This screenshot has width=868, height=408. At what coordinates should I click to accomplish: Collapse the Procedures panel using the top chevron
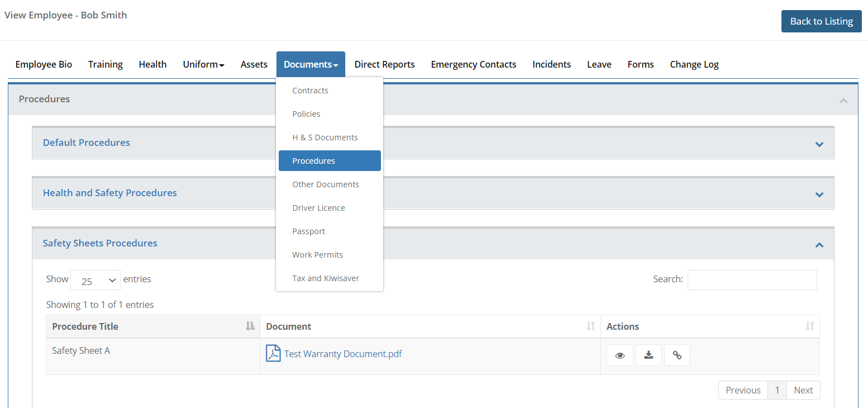[843, 101]
